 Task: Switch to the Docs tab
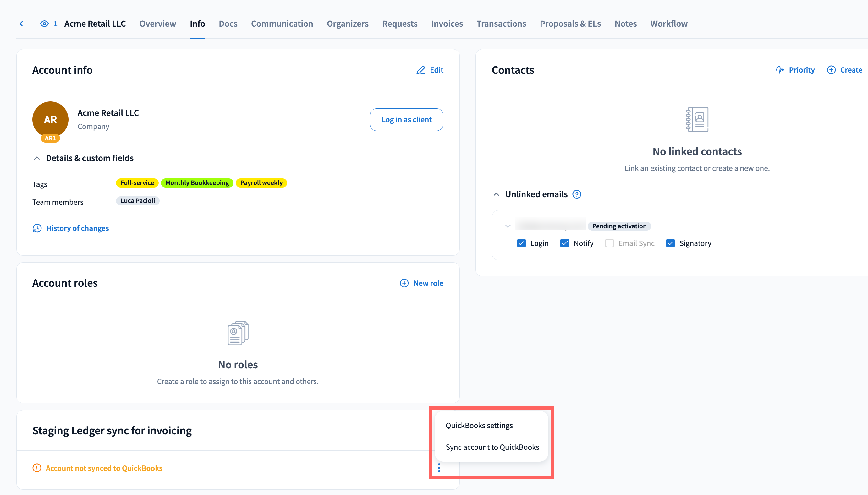pyautogui.click(x=228, y=24)
